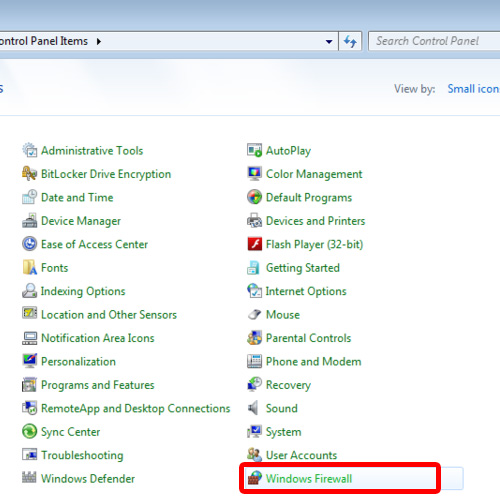The image size is (500, 500).
Task: Expand arrow after Control Panel Items breadcrumb
Action: point(99,41)
